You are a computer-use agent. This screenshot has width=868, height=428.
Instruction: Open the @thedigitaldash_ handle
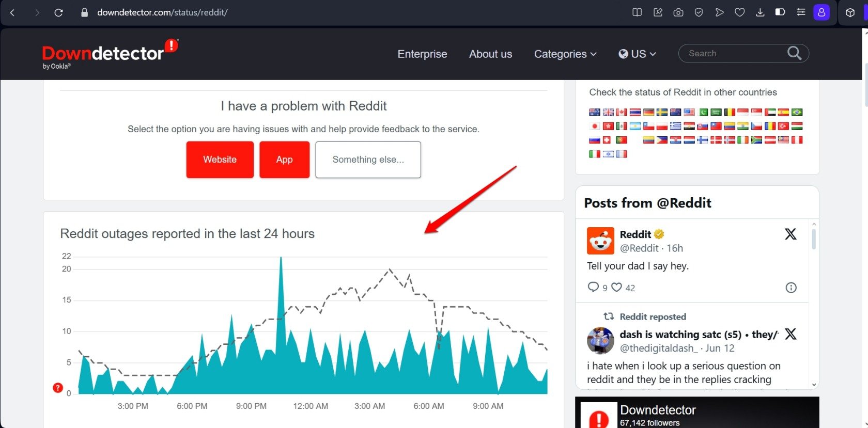tap(659, 348)
